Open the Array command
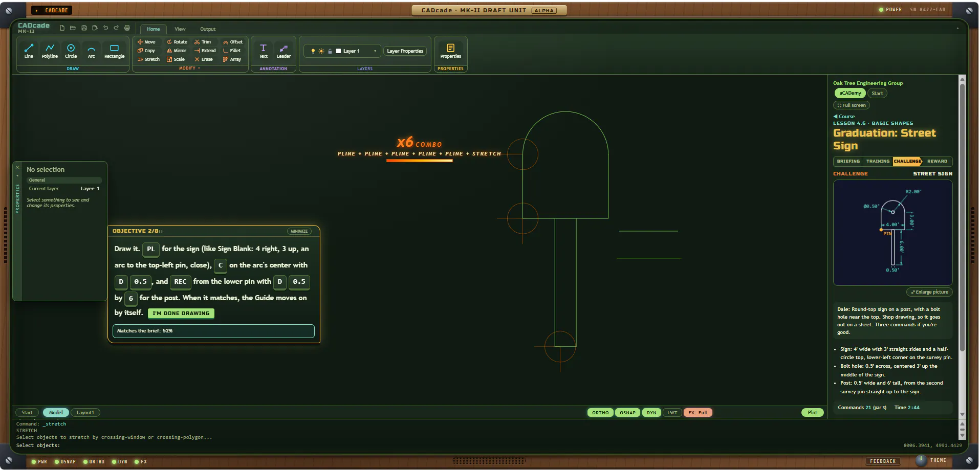The width and height of the screenshot is (980, 470). pyautogui.click(x=232, y=59)
